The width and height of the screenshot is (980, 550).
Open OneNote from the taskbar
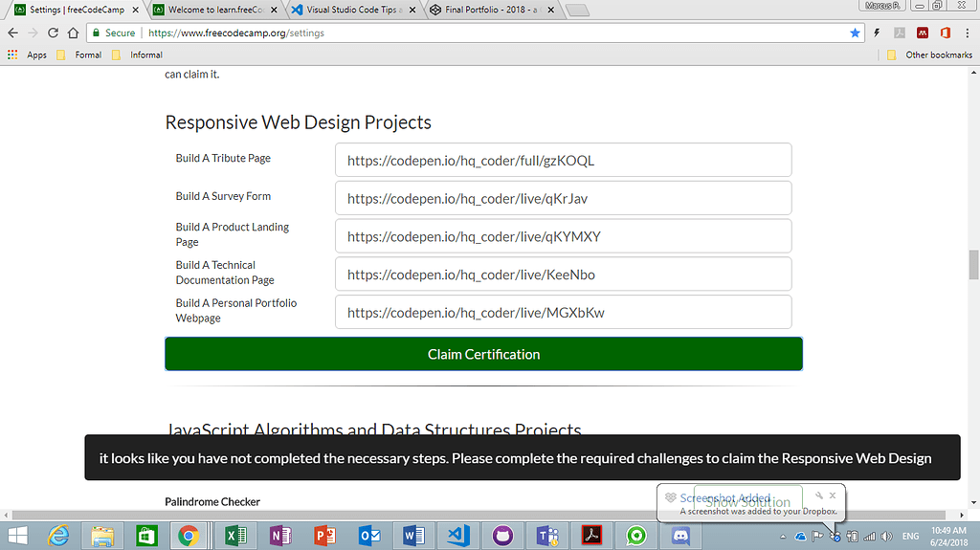pyautogui.click(x=280, y=536)
